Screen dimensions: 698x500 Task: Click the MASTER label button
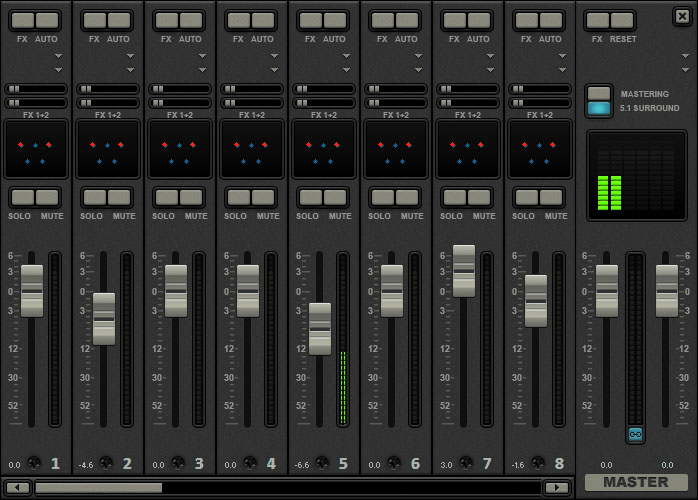pos(636,482)
